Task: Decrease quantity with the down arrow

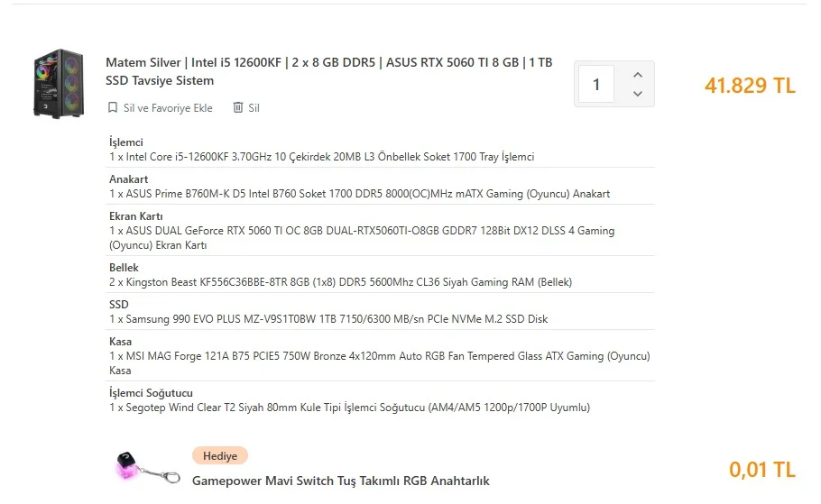Action: [x=637, y=94]
